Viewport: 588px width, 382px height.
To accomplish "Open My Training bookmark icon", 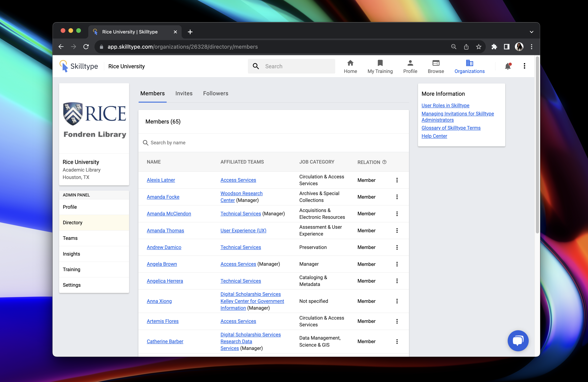I will point(380,63).
